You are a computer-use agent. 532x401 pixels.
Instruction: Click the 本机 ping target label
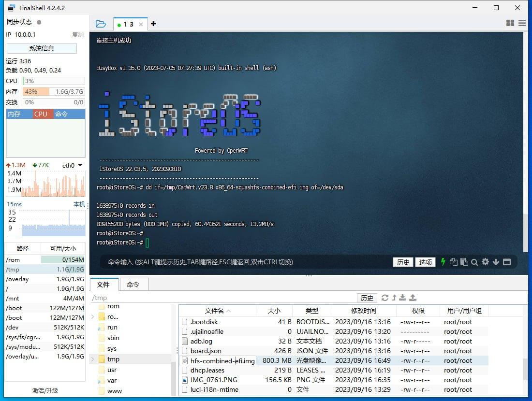(x=79, y=204)
